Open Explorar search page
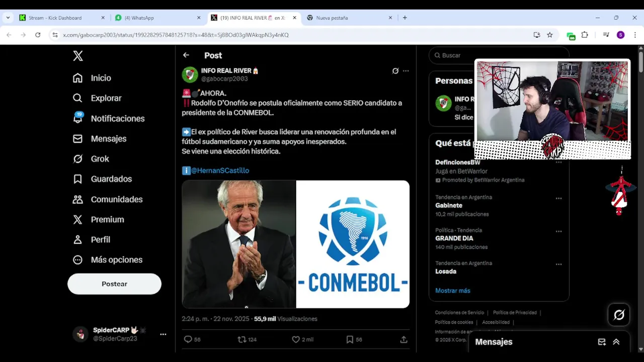Viewport: 644px width, 362px height. pos(97,98)
